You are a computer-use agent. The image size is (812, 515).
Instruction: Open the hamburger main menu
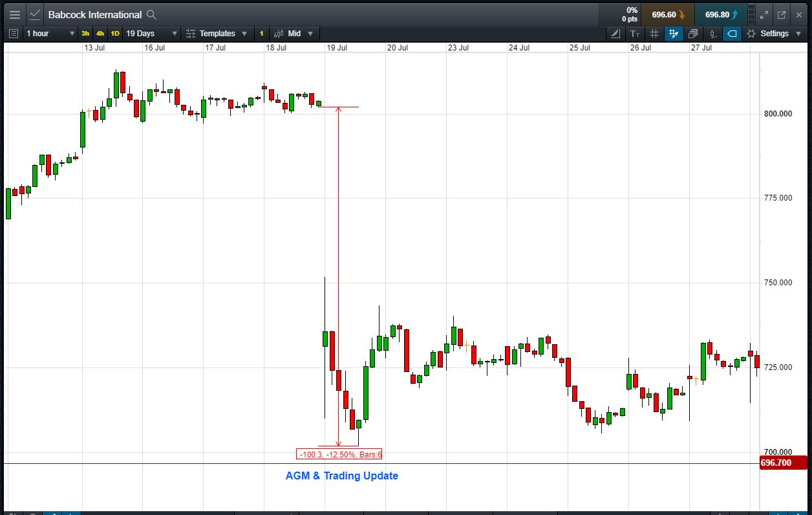(x=14, y=14)
